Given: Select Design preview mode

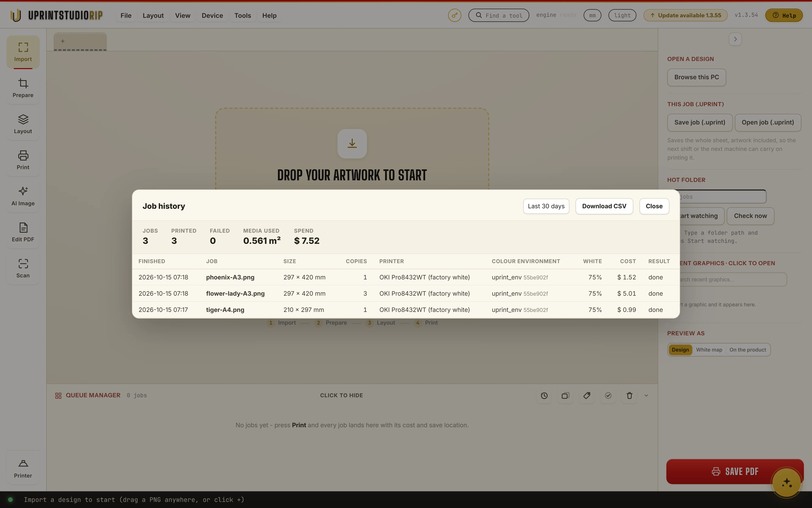Looking at the screenshot, I should tap(680, 350).
